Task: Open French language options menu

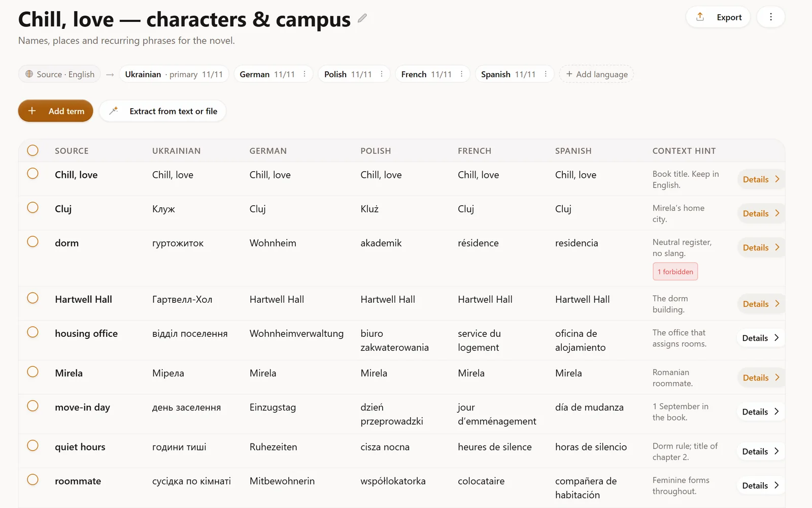Action: point(461,74)
